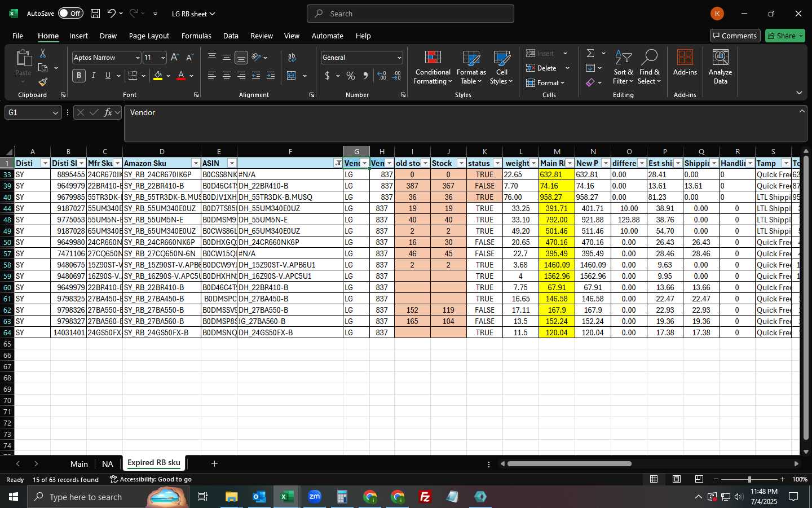Open Sort & Filter options
Screen dimensions: 812x508
[x=623, y=68]
